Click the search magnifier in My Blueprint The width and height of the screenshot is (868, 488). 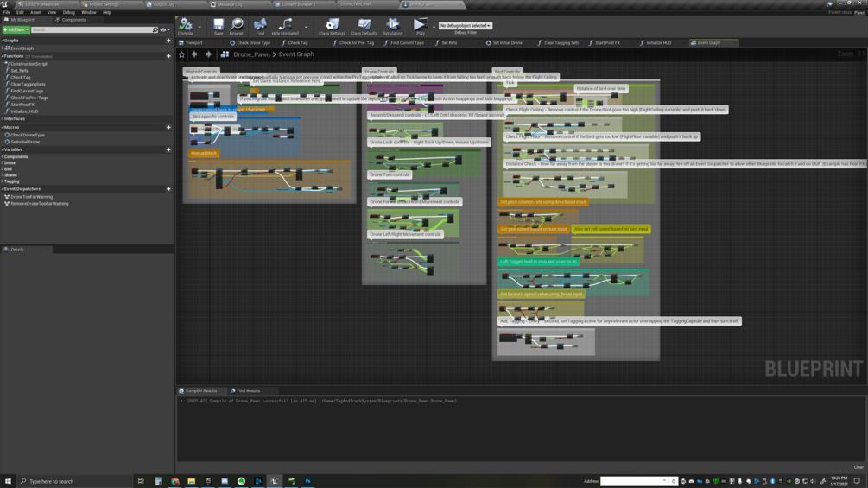point(155,30)
